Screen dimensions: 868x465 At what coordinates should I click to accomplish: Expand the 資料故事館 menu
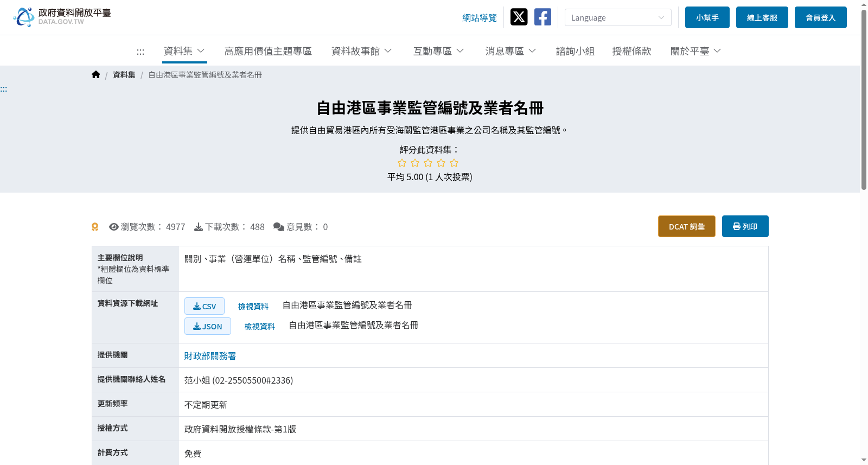362,51
